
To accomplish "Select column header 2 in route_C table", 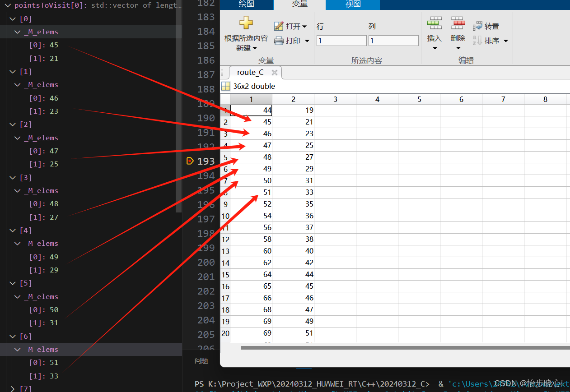I will [293, 99].
